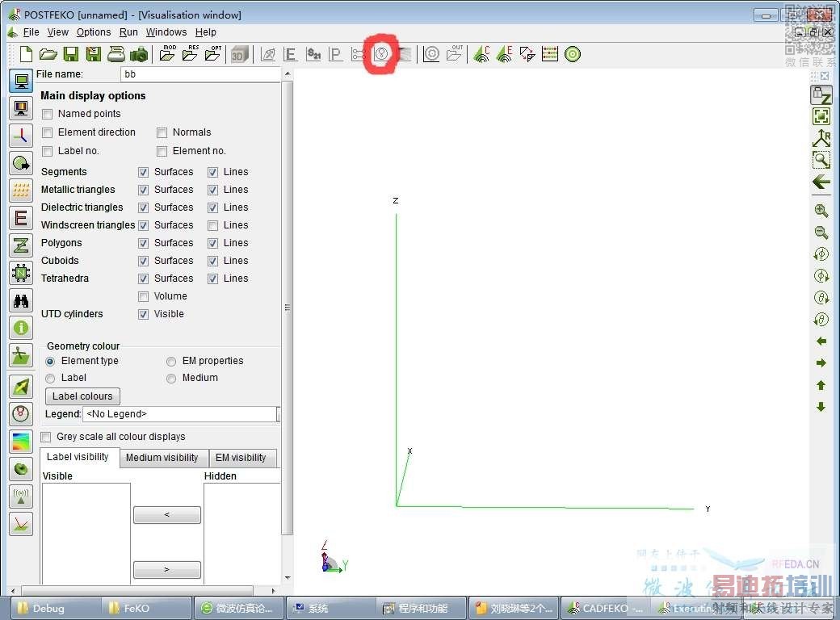Click the E field graph toolbar icon
The width and height of the screenshot is (840, 620).
[290, 54]
